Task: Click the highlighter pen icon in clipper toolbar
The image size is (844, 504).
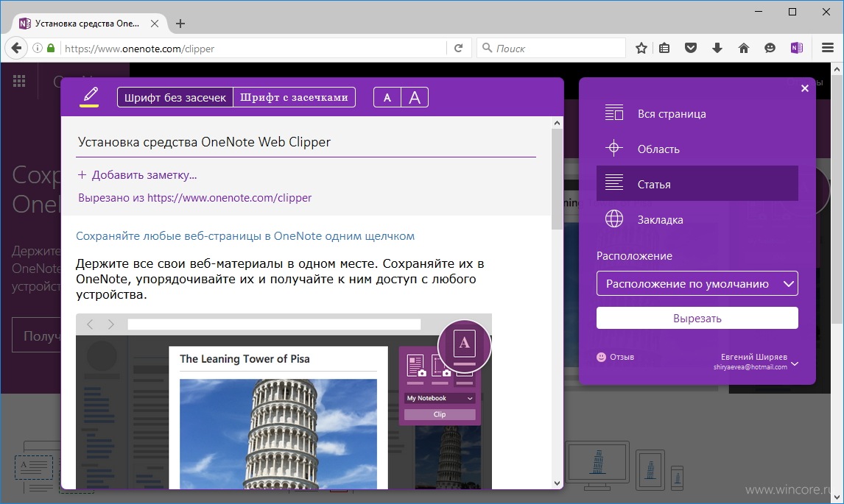Action: coord(89,97)
